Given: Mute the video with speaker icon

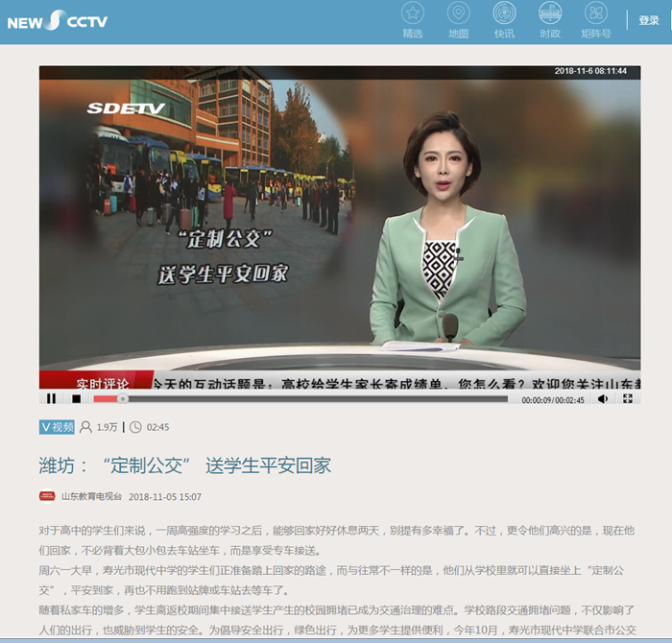Looking at the screenshot, I should click(x=603, y=398).
